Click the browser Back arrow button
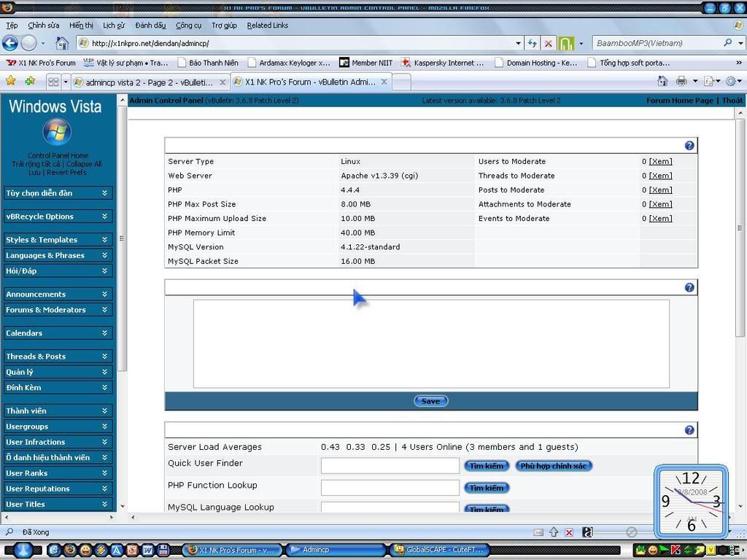Viewport: 747px width, 560px height. click(10, 43)
